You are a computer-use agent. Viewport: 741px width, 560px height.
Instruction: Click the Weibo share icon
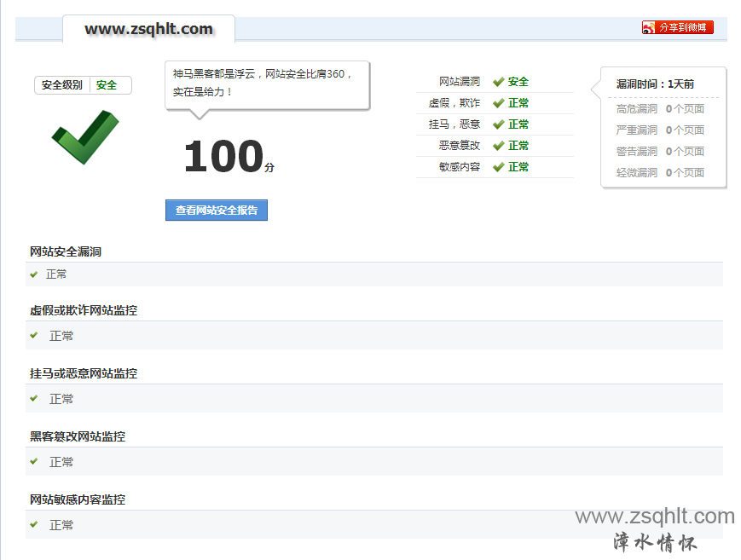click(x=649, y=27)
